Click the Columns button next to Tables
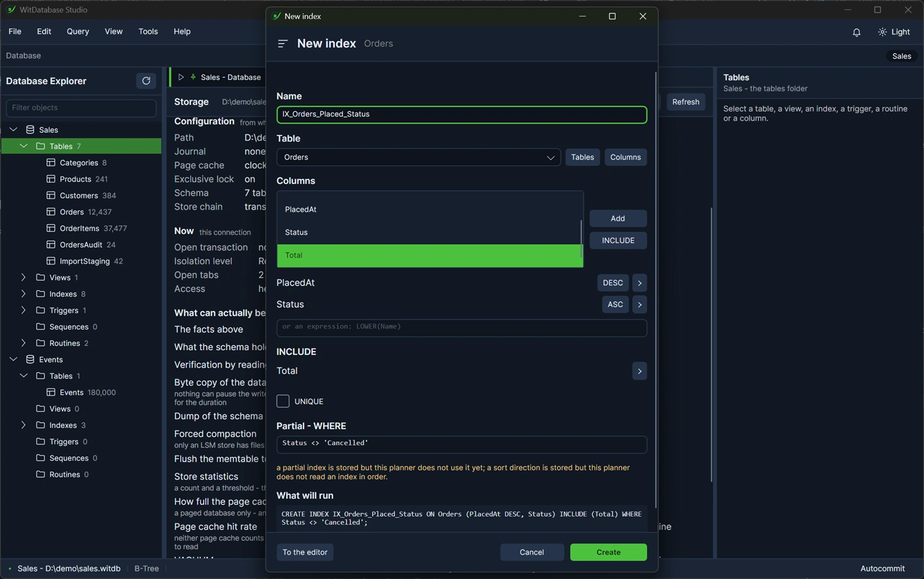 pos(626,157)
